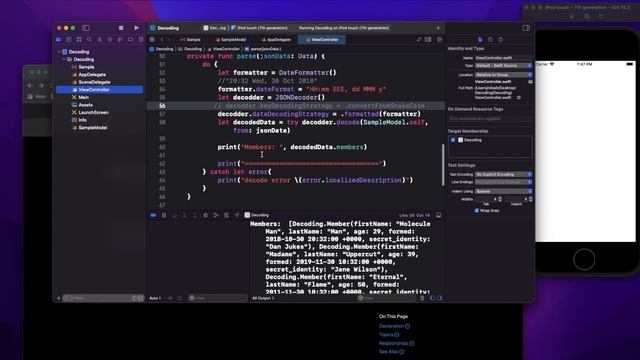The width and height of the screenshot is (640, 360).
Task: Click the editor vertical scrollbar
Action: click(443, 165)
